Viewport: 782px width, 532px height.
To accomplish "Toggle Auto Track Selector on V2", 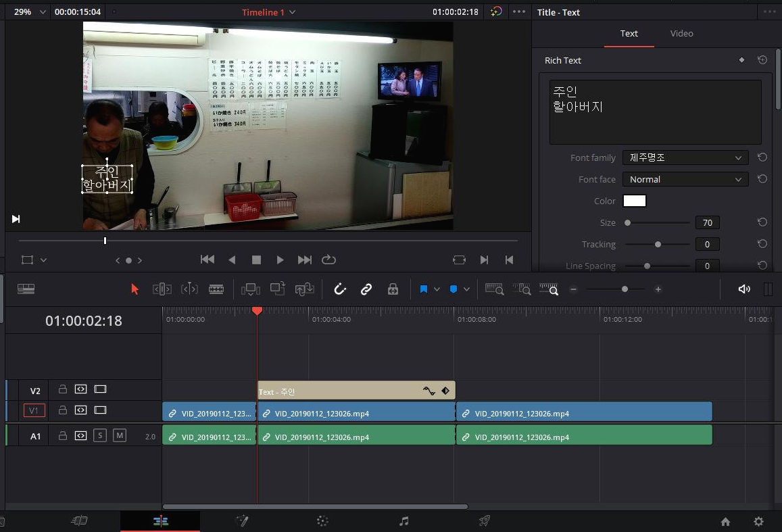I will click(x=81, y=389).
